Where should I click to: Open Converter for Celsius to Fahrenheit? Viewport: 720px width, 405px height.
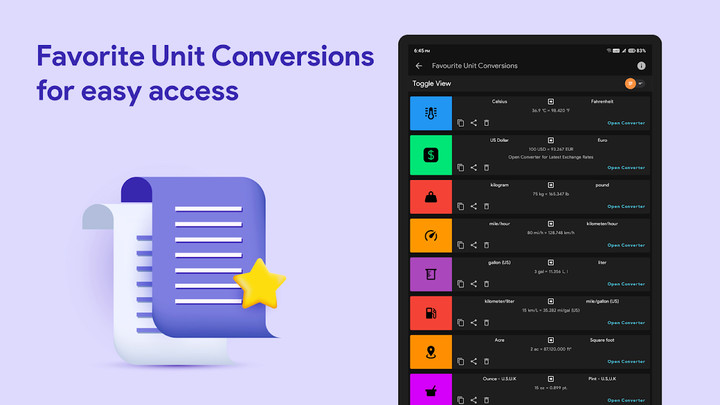626,123
